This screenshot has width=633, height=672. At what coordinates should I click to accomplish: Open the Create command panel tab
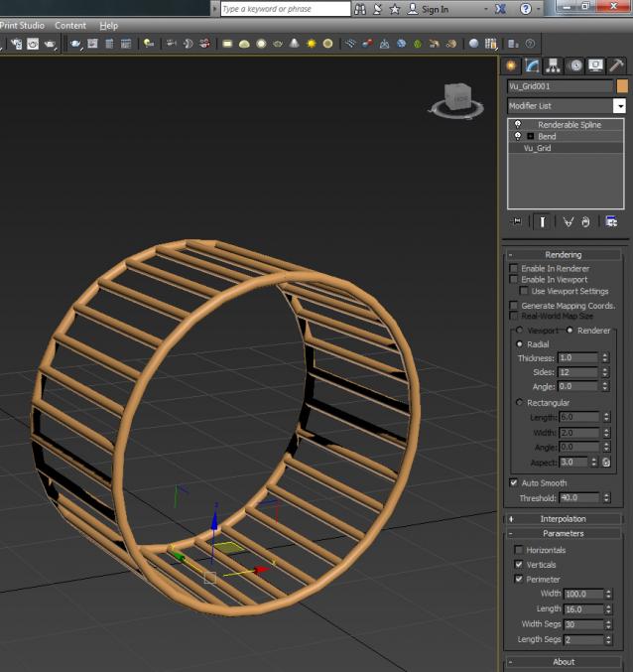coord(512,66)
